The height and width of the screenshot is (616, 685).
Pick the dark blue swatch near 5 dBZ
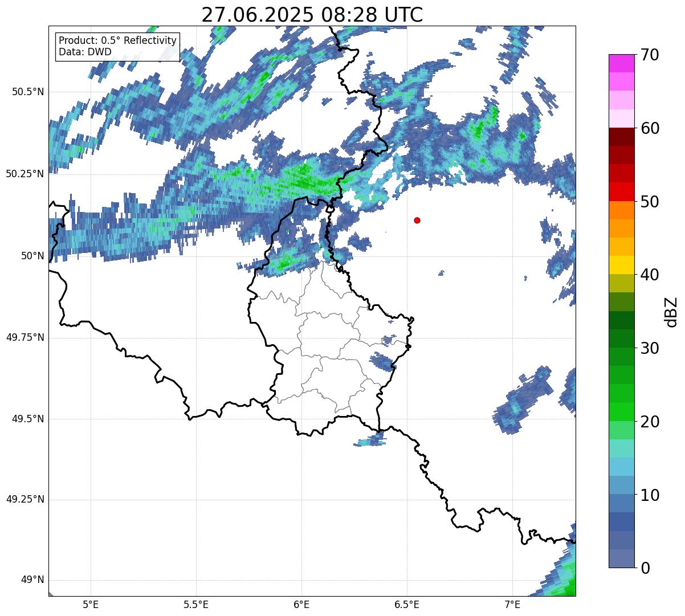point(621,522)
